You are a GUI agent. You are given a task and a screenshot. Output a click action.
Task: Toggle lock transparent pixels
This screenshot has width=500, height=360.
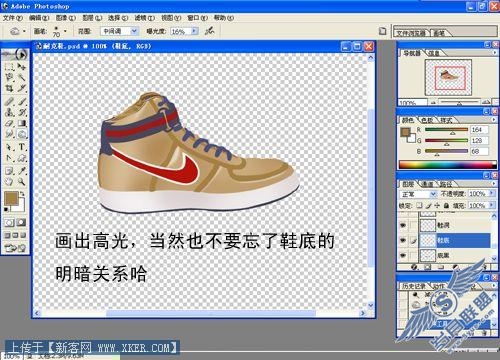419,206
